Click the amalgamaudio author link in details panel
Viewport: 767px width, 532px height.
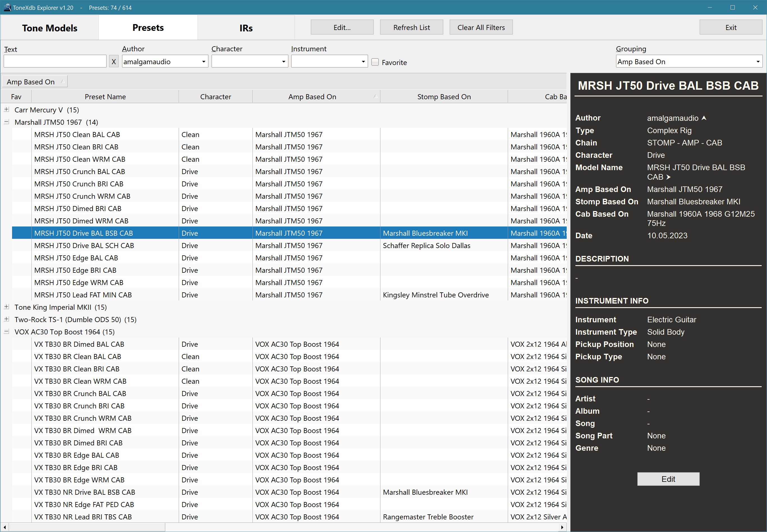tap(672, 118)
